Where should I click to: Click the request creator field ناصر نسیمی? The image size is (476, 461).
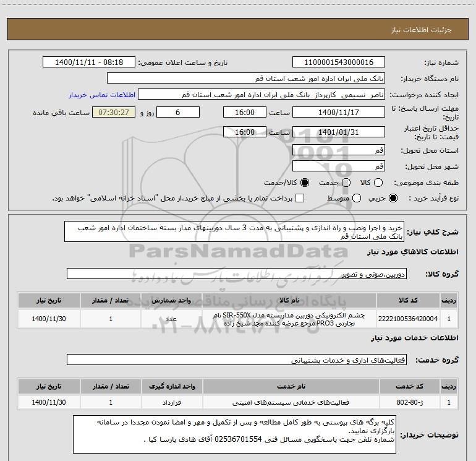(261, 95)
